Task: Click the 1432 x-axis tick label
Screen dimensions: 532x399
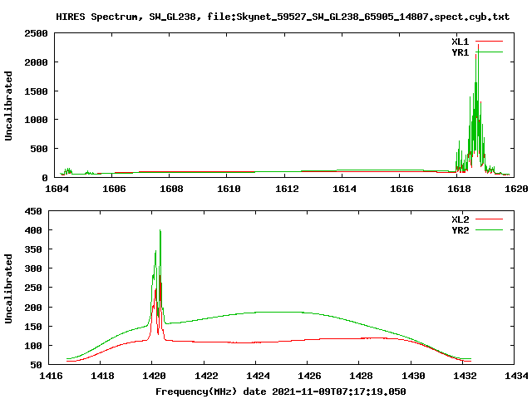Action: 465,376
